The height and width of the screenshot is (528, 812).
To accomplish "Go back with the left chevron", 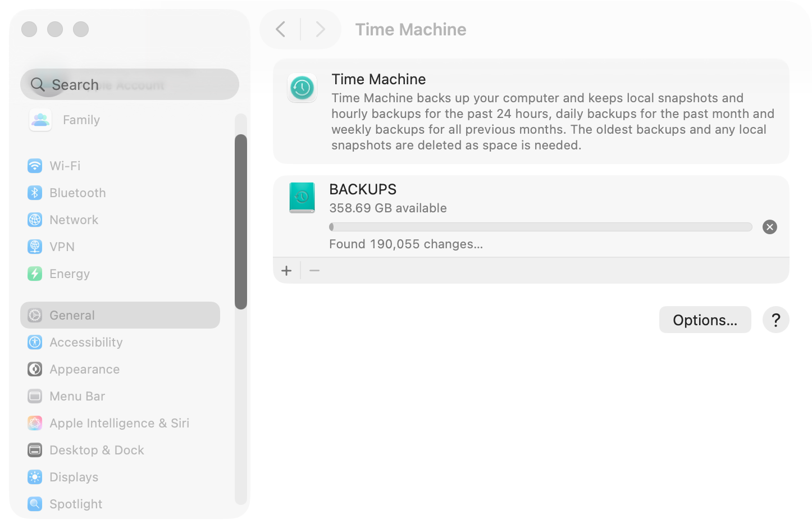I will pos(281,29).
